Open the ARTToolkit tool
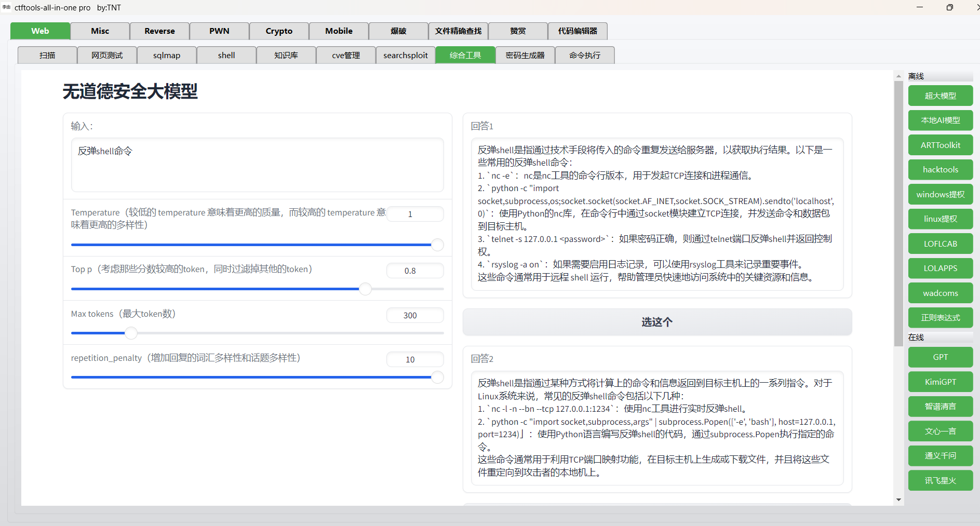The height and width of the screenshot is (526, 980). 940,145
